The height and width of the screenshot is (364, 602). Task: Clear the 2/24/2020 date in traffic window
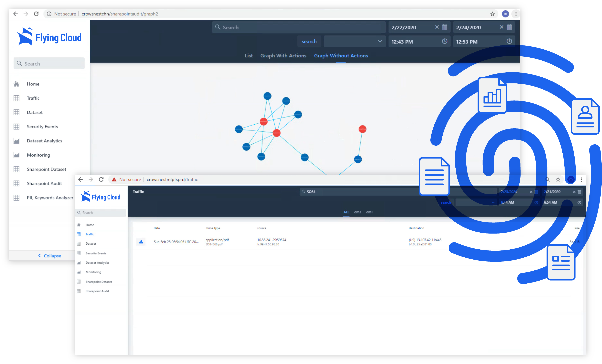[x=574, y=192]
